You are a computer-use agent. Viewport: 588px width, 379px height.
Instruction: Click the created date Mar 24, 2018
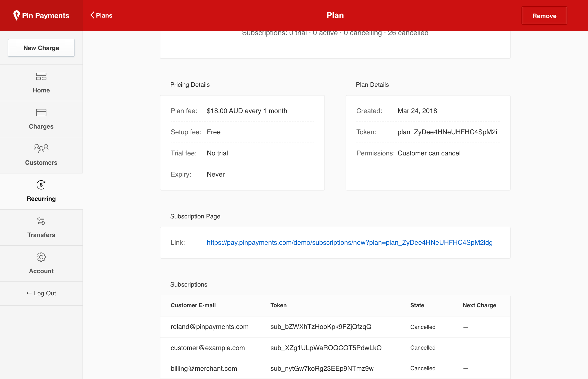point(417,111)
